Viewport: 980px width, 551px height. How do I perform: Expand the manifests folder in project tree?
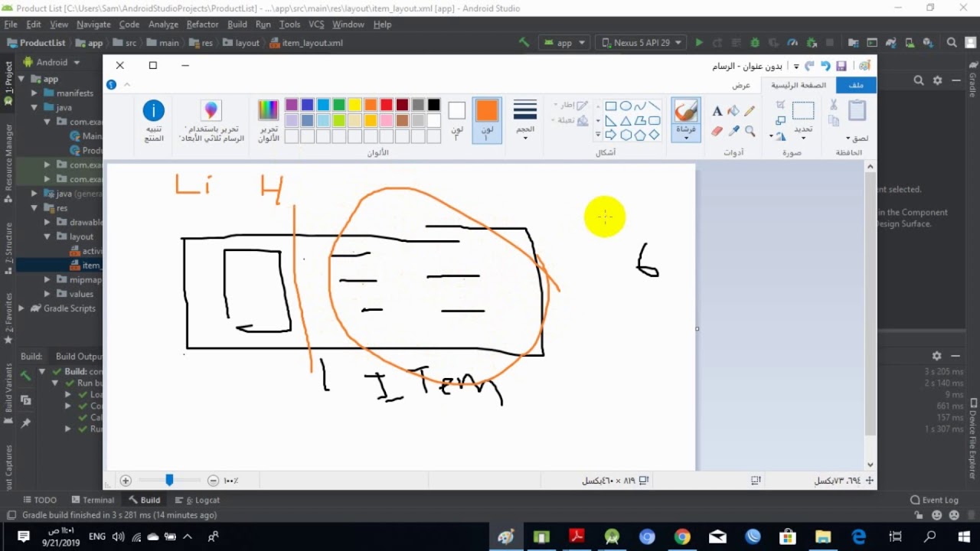pos(34,93)
